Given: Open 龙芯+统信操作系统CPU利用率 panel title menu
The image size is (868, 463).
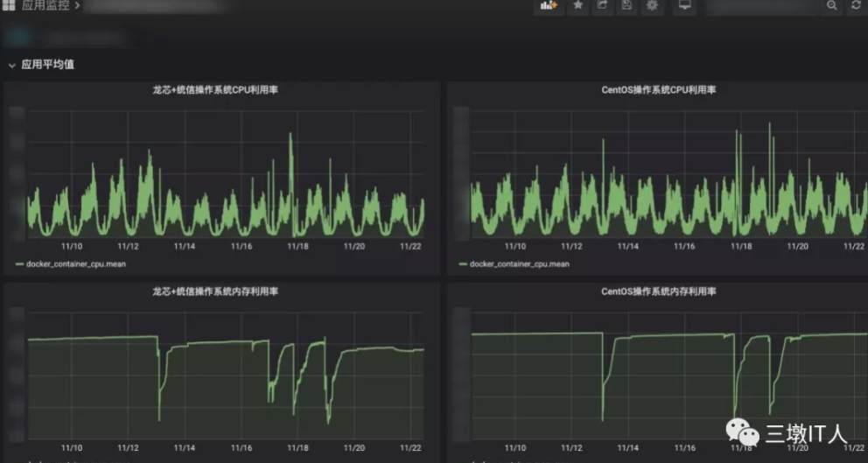Looking at the screenshot, I should coord(220,90).
